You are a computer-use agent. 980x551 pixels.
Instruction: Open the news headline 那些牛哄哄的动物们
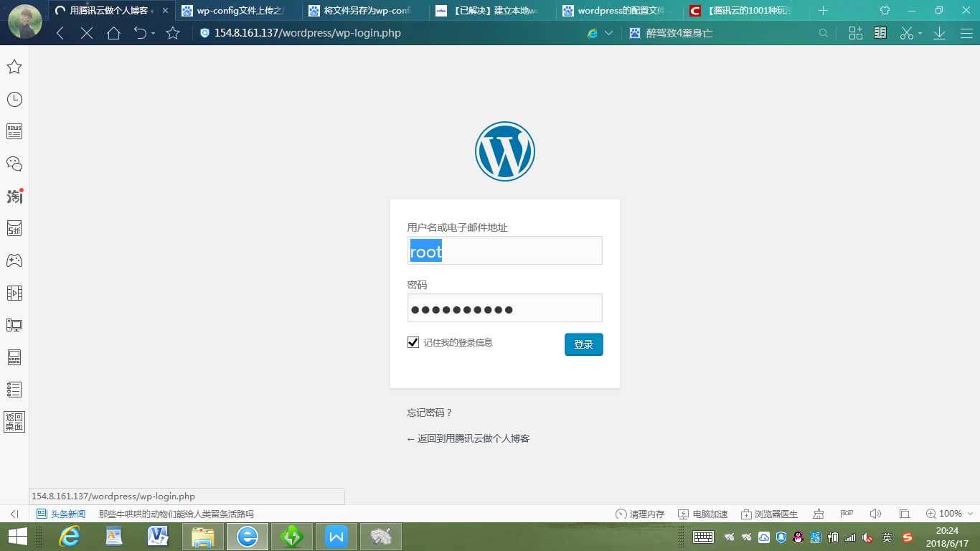[176, 514]
